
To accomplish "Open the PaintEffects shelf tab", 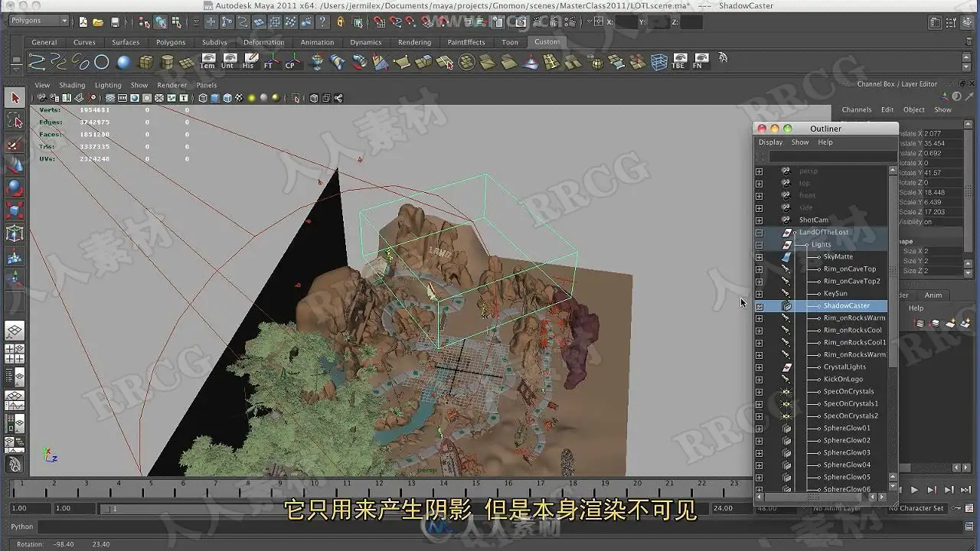I will click(466, 43).
